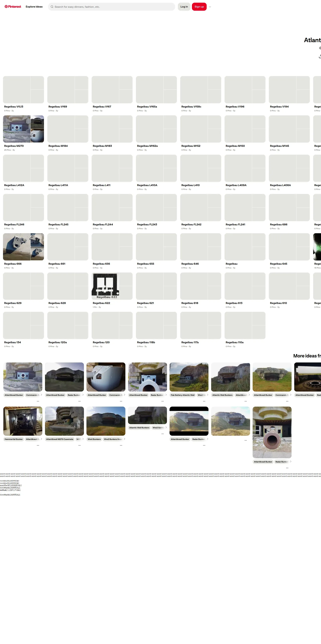Click the red Sign up button

click(x=199, y=7)
